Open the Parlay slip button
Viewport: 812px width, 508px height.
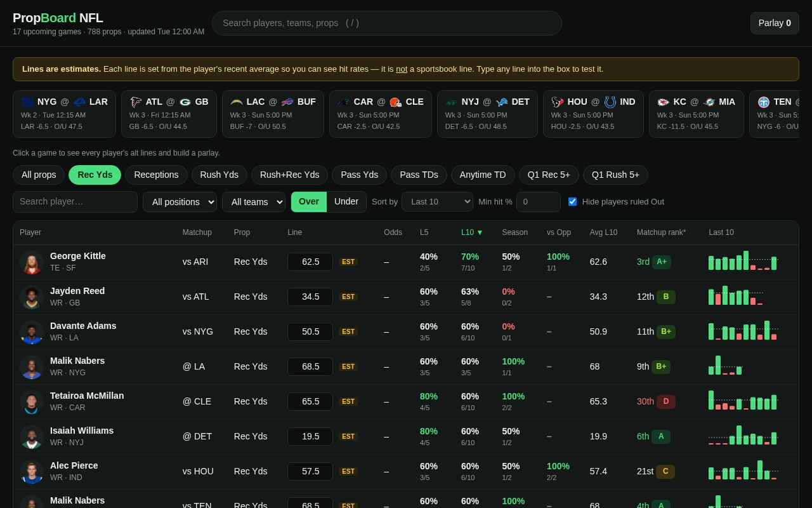775,23
